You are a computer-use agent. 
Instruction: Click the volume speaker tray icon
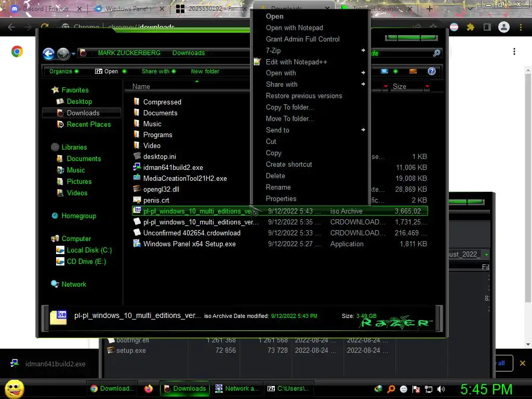(x=441, y=389)
